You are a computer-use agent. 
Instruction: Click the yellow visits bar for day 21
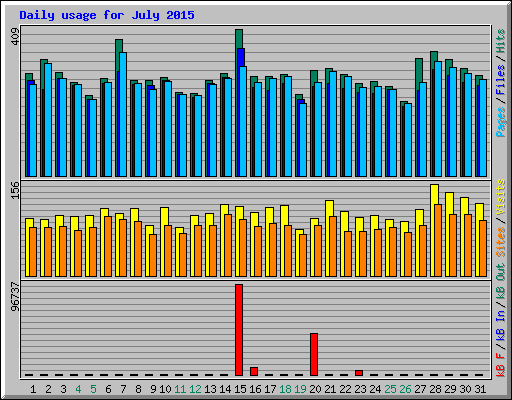(329, 208)
